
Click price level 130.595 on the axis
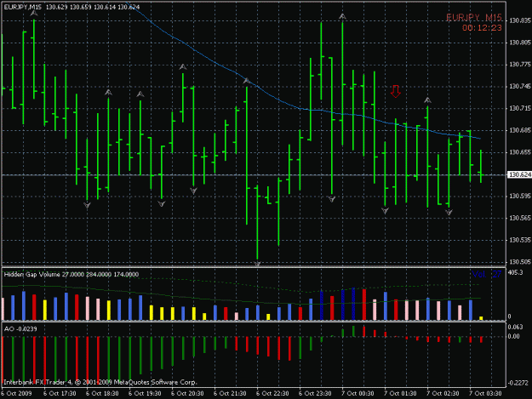click(x=519, y=196)
